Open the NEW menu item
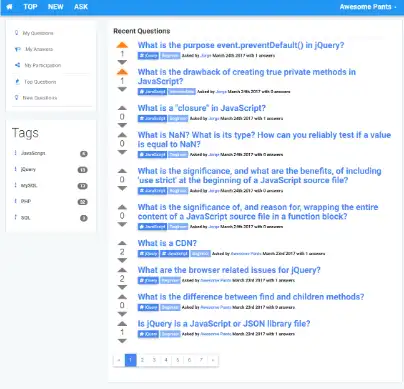 coord(55,7)
